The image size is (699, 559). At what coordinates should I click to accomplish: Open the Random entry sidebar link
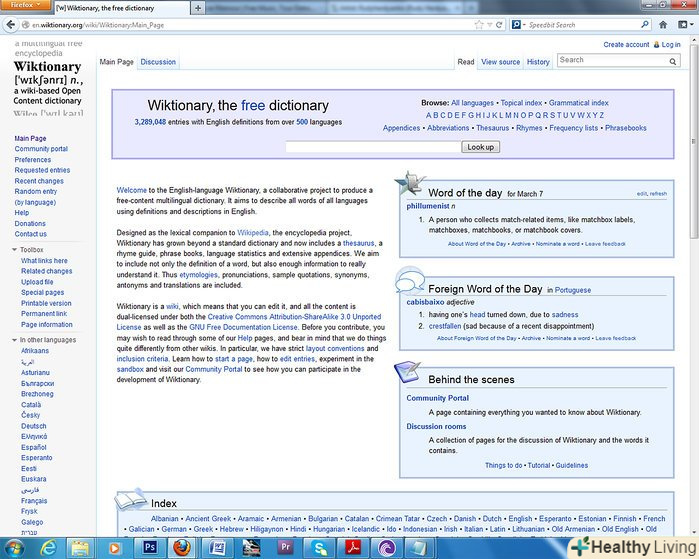tap(36, 191)
